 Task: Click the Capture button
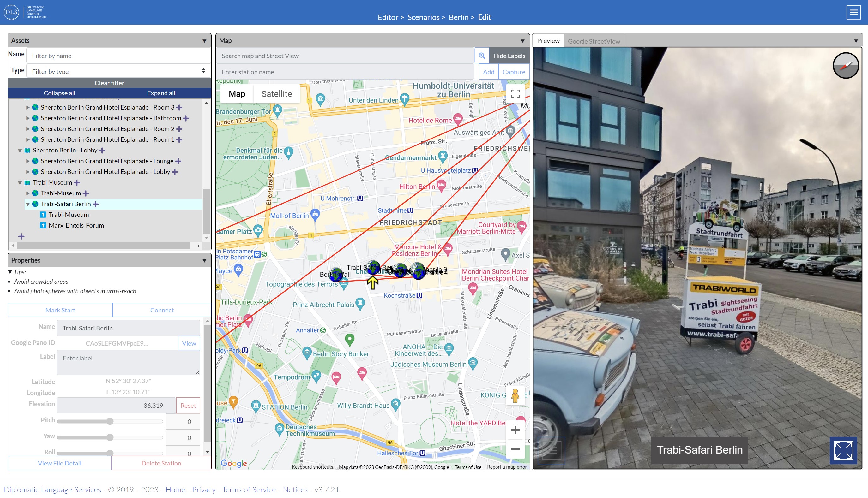pyautogui.click(x=514, y=72)
